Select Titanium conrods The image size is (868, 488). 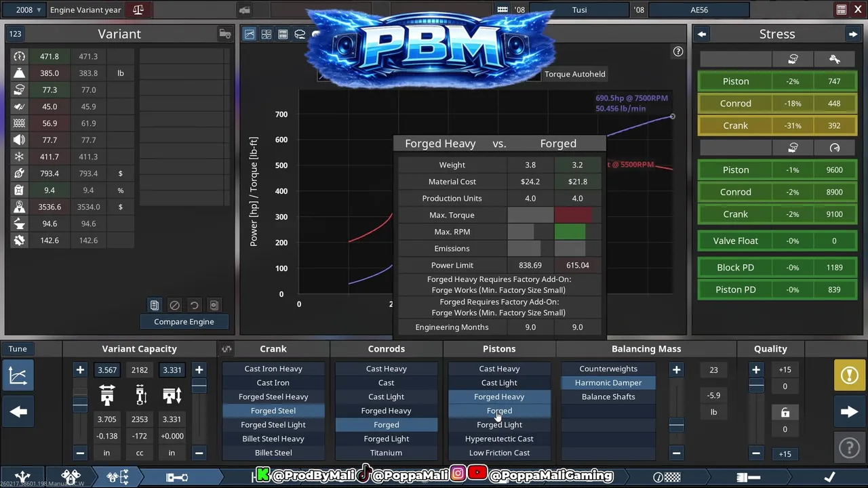point(386,453)
